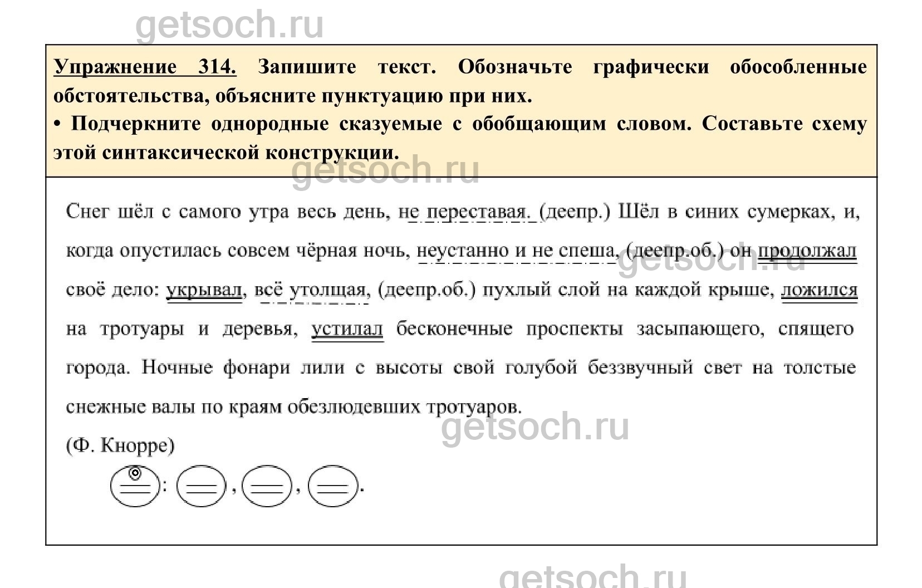922x588 pixels.
Task: Click the double-underlined word 'ложился'
Action: (819, 290)
